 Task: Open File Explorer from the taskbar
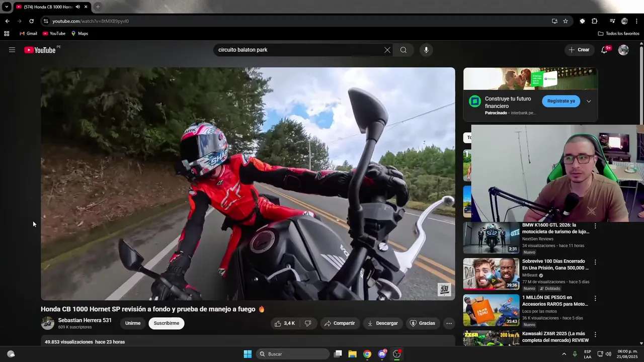pos(353,354)
